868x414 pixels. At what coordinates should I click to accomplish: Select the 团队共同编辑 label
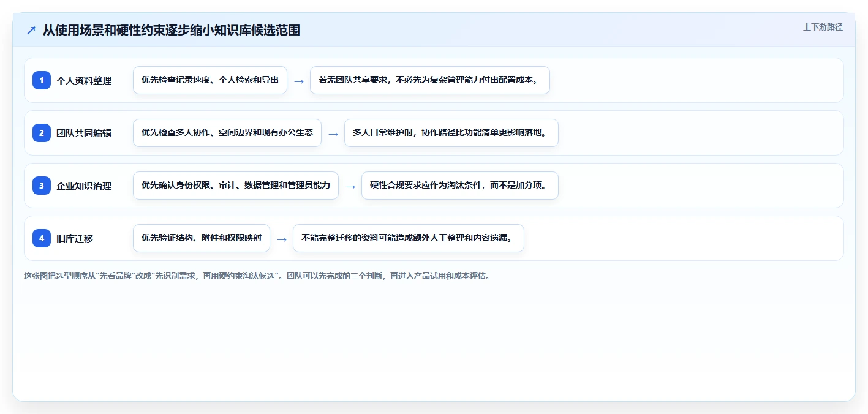pos(84,133)
